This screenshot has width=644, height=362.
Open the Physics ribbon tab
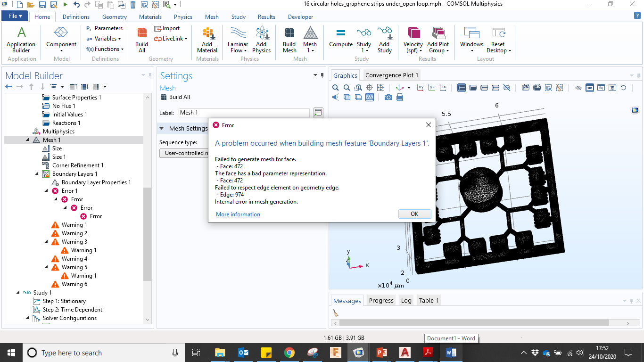coord(183,17)
